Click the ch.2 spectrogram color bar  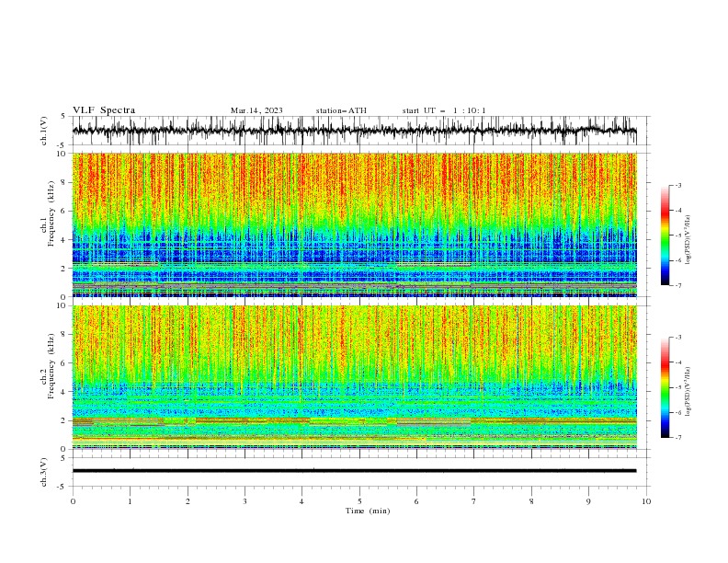(x=665, y=387)
